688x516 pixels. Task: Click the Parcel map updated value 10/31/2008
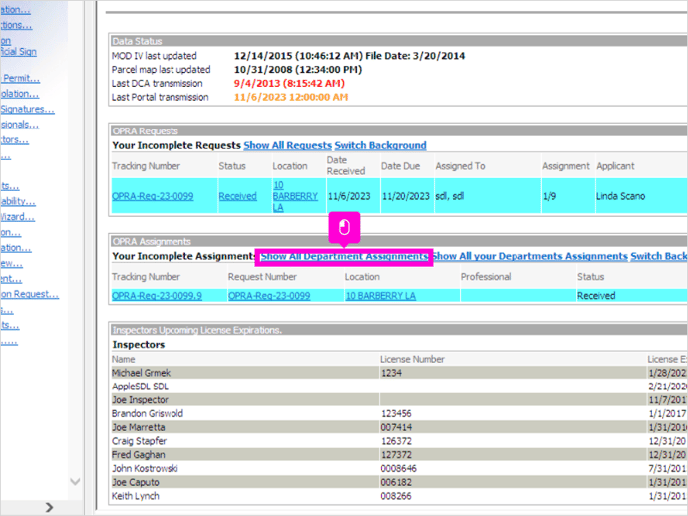coord(298,69)
